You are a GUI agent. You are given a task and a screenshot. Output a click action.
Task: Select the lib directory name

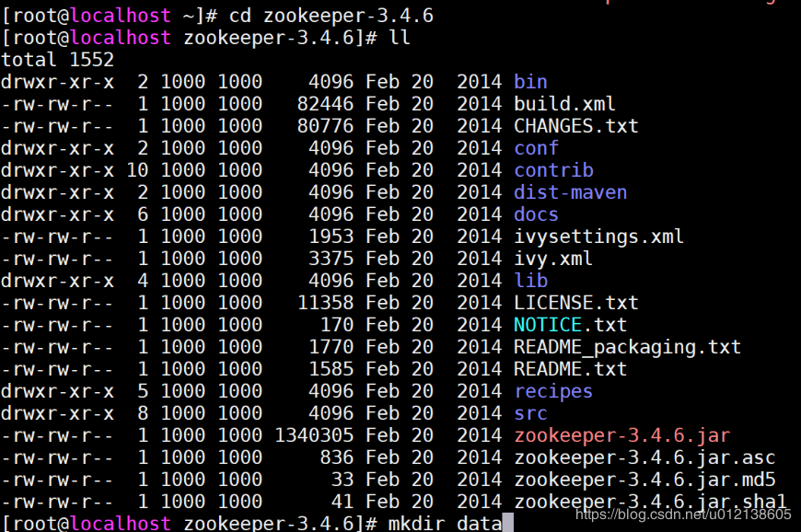[x=530, y=281]
